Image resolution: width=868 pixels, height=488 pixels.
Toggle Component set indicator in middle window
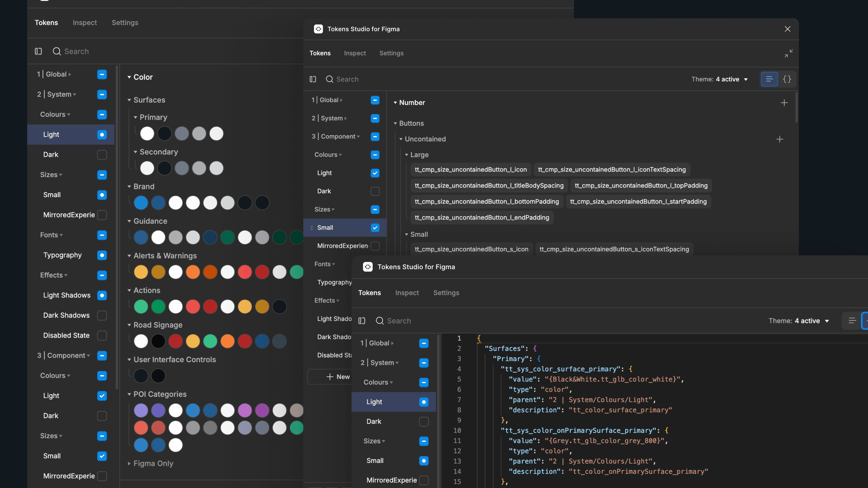pyautogui.click(x=375, y=137)
